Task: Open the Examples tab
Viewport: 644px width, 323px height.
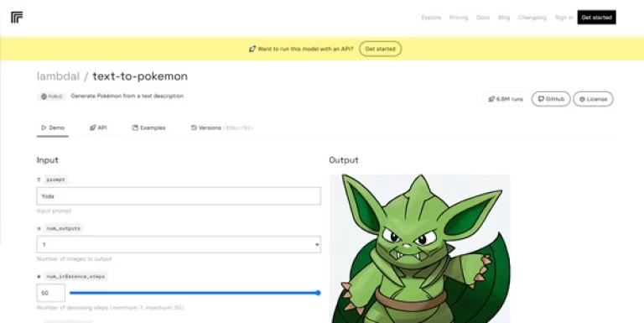Action: [x=148, y=128]
